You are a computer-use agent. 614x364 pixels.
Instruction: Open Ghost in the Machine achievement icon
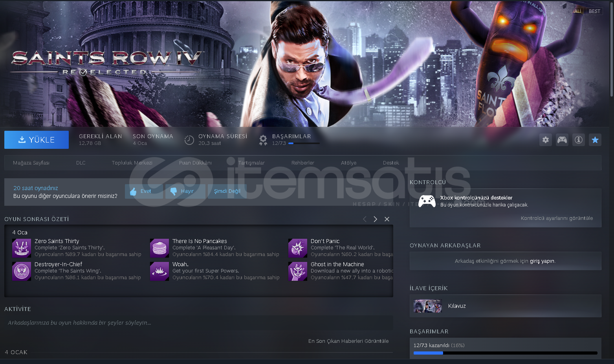coord(298,271)
